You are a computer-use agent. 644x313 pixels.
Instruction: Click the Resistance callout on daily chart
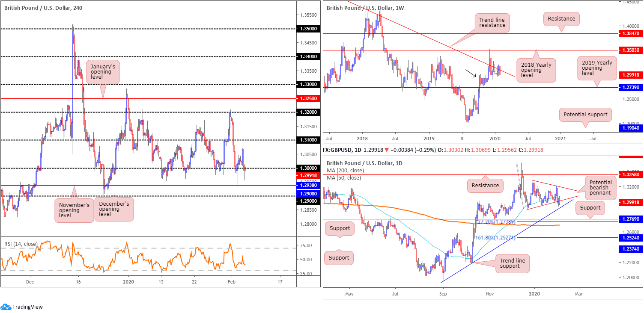[486, 186]
